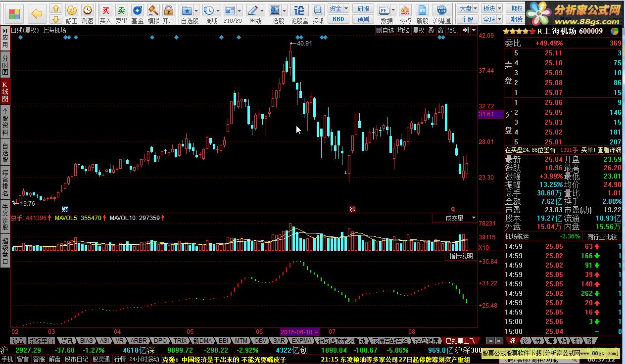
Task: Click the jump-to-end arrow icon above chart
Action: pyautogui.click(x=466, y=30)
